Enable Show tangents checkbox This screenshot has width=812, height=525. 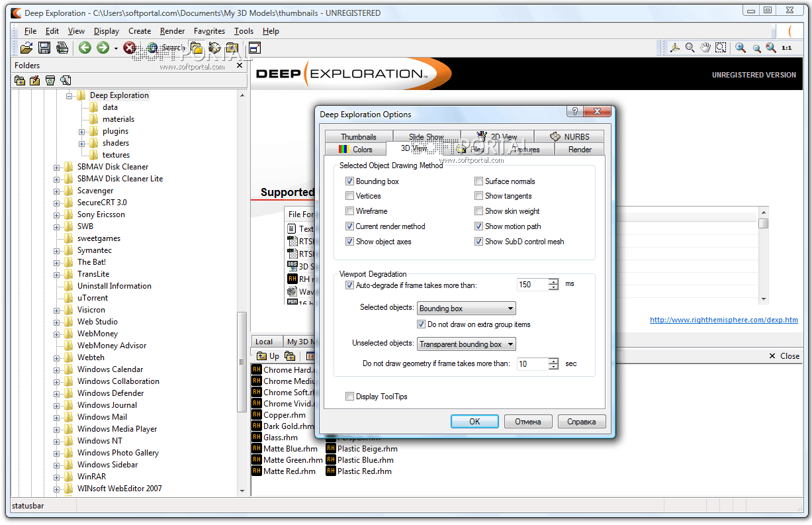[x=478, y=196]
